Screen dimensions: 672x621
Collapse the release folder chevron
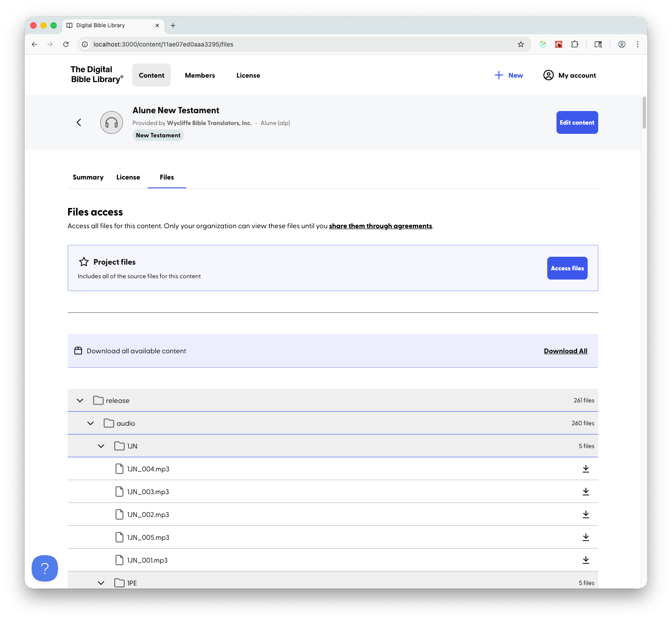pyautogui.click(x=80, y=400)
